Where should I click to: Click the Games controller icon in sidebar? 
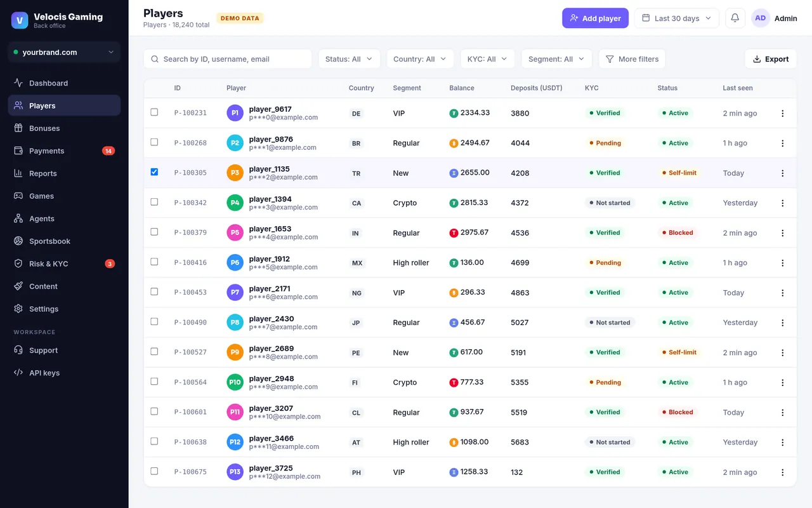click(18, 196)
